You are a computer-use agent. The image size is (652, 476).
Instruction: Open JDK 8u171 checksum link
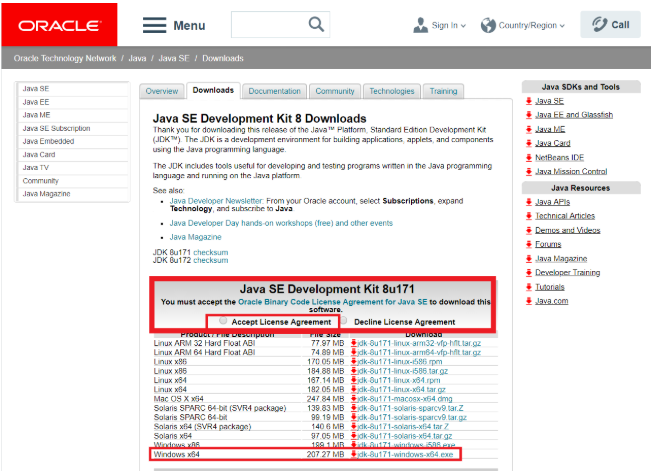coord(211,252)
